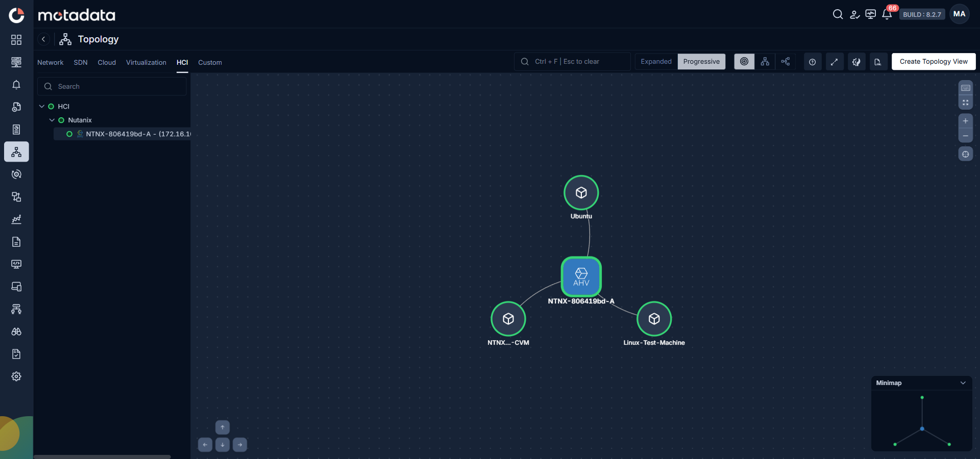Click the recenter circle icon on canvas
The height and width of the screenshot is (459, 980).
966,154
